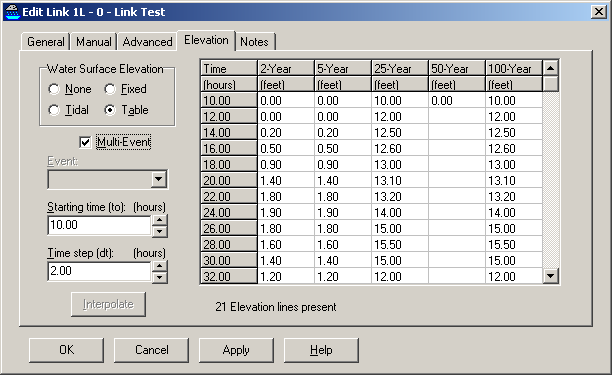Click the 50-Year column header
Image resolution: width=612 pixels, height=375 pixels.
(x=457, y=69)
